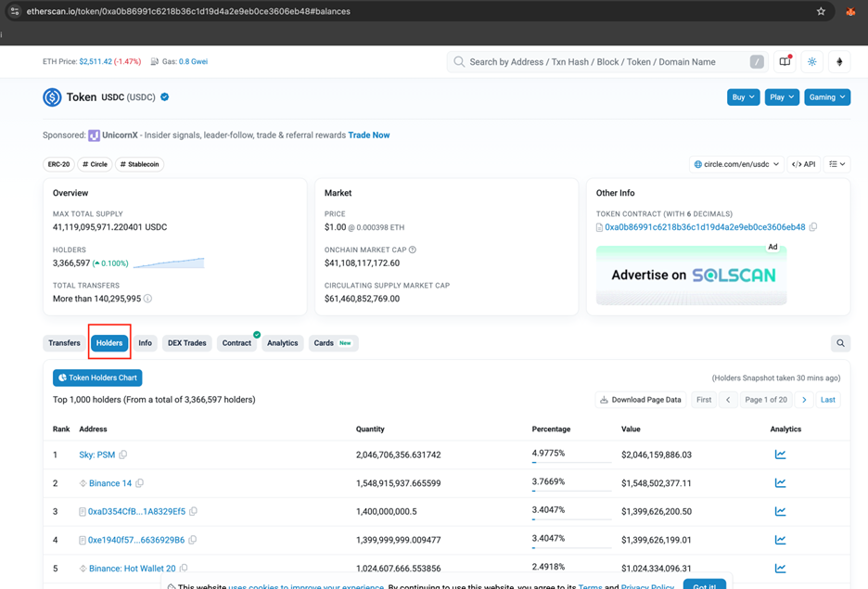Open the UnicornX sponsor link

point(120,135)
